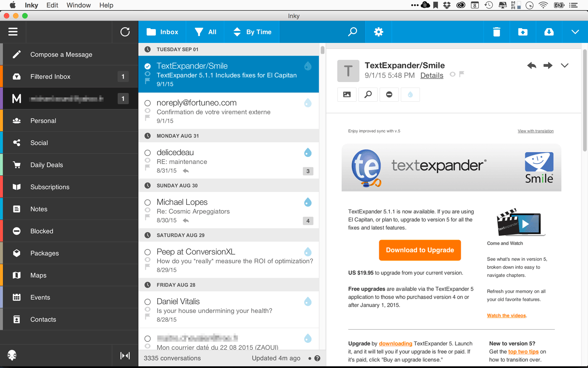Image resolution: width=588 pixels, height=368 pixels.
Task: Reply using the back arrow icon
Action: 532,66
